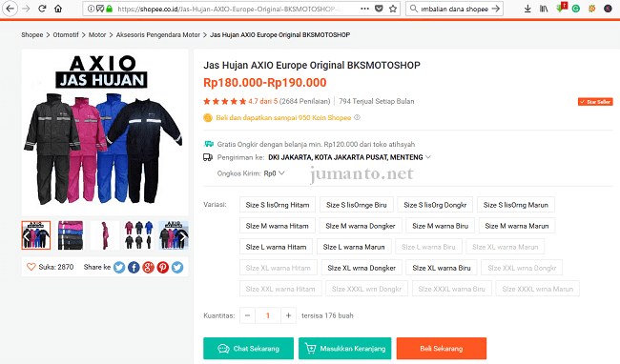Increase quantity with plus button
620x364 pixels.
pyautogui.click(x=288, y=315)
